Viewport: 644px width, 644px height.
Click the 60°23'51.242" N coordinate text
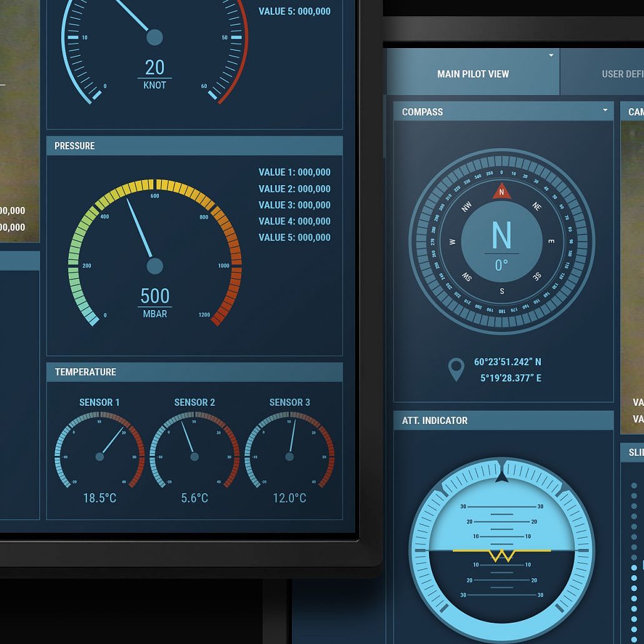point(506,361)
